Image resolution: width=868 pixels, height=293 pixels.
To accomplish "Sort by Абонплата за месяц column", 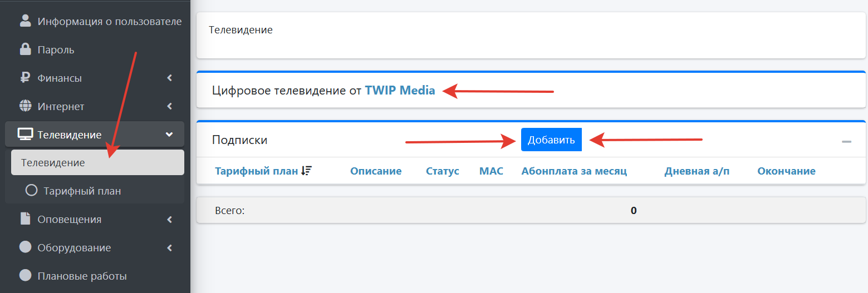I will [574, 171].
